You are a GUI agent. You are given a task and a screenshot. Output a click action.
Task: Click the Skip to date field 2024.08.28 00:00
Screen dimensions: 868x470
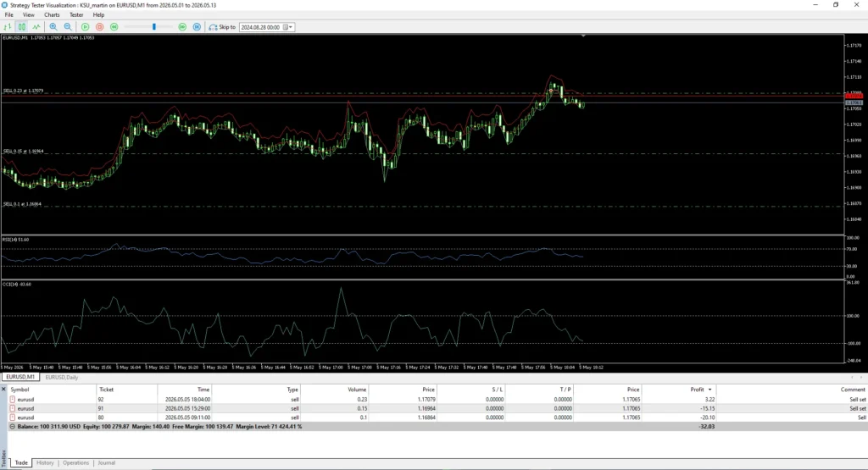(261, 27)
